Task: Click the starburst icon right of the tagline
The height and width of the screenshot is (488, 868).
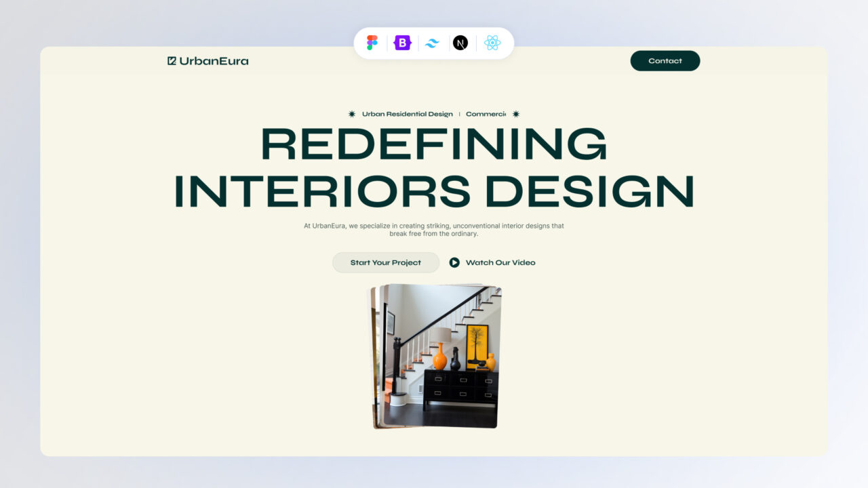Action: click(516, 114)
